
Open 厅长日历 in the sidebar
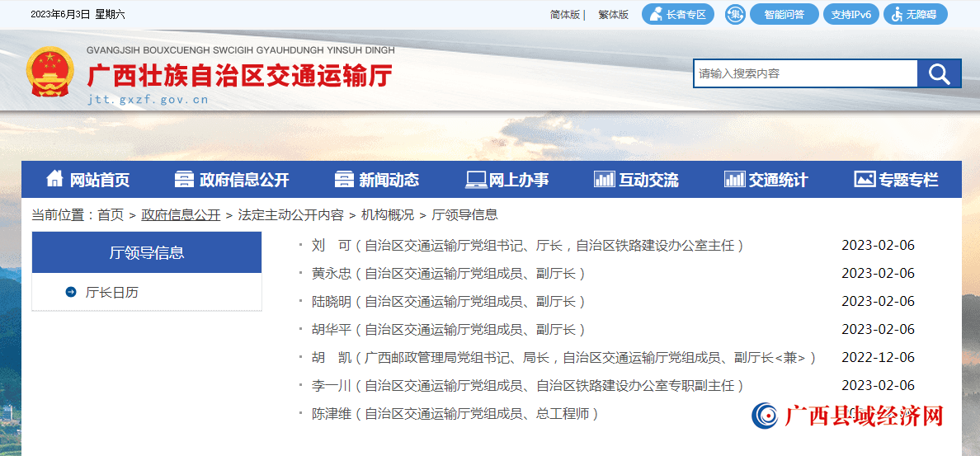(112, 292)
